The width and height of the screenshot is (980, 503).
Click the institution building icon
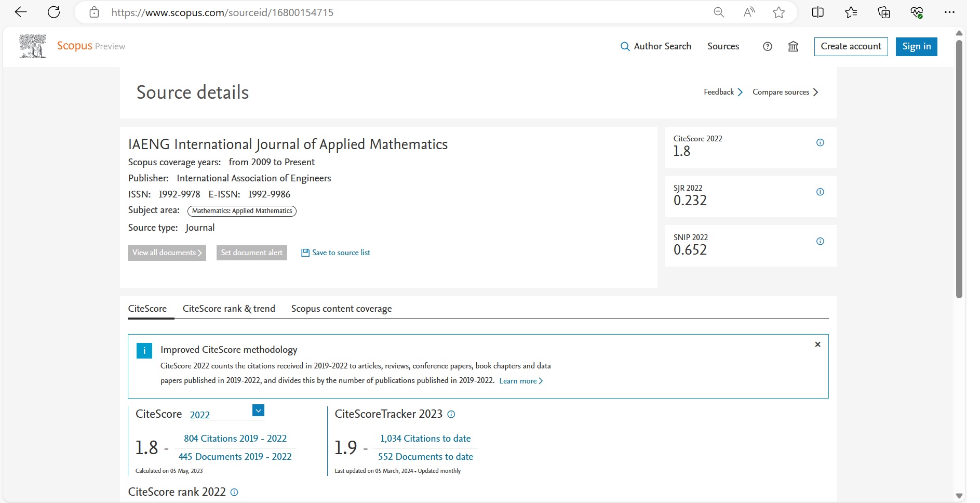tap(793, 46)
